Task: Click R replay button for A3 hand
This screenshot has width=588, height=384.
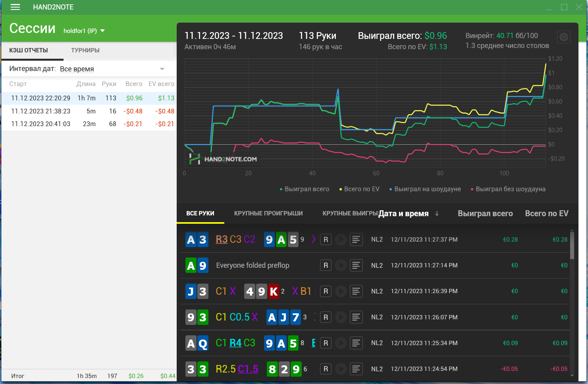Action: [x=326, y=240]
